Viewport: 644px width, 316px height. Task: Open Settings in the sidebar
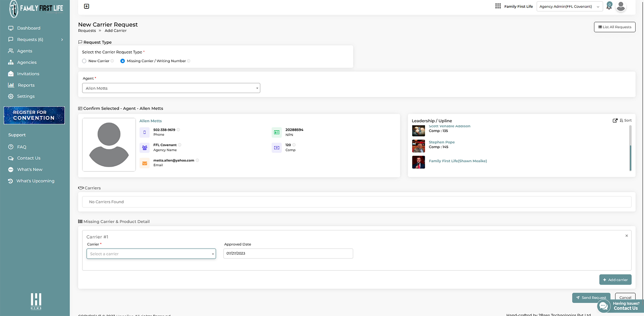point(26,96)
